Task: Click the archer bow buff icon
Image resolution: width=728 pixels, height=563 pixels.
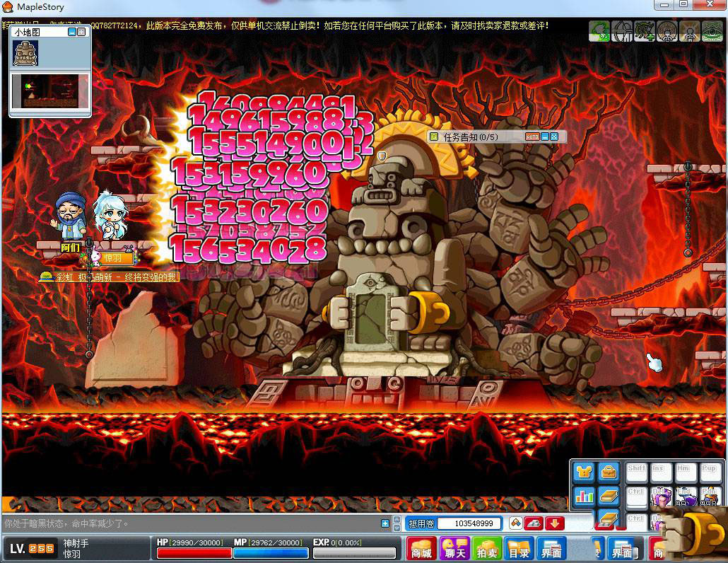Action: pyautogui.click(x=622, y=31)
